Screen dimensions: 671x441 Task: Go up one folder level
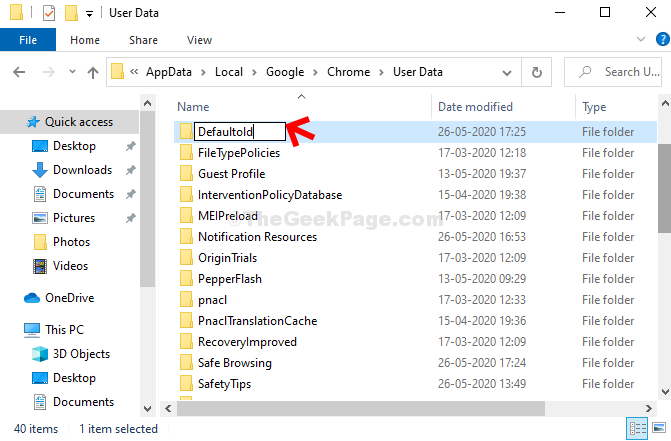pos(92,72)
